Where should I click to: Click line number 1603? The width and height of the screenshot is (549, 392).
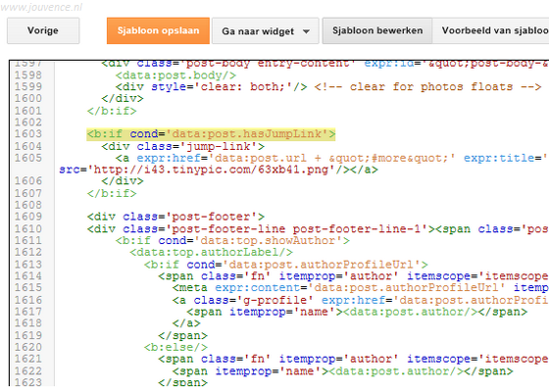(28, 134)
